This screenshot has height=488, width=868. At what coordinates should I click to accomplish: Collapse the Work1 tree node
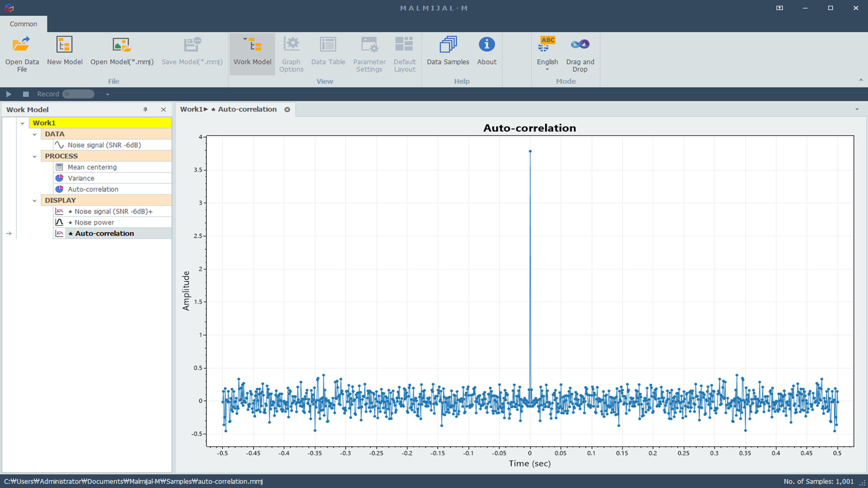[23, 123]
